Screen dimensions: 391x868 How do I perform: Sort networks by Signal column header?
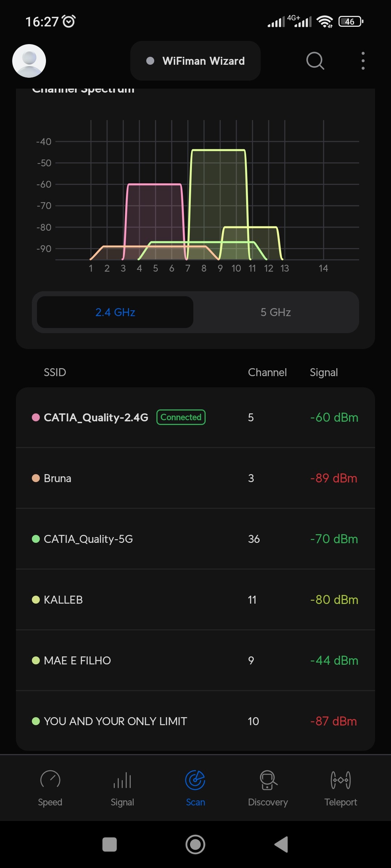[x=324, y=373]
